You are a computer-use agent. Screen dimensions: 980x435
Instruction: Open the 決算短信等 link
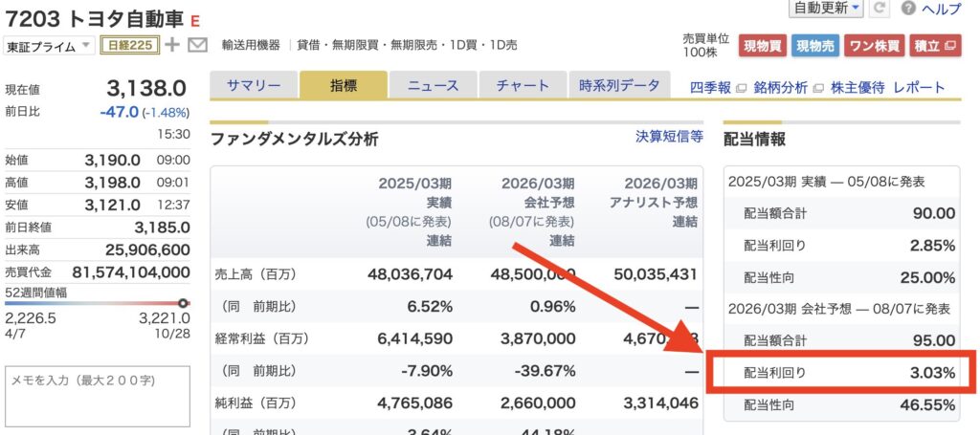coord(669,137)
